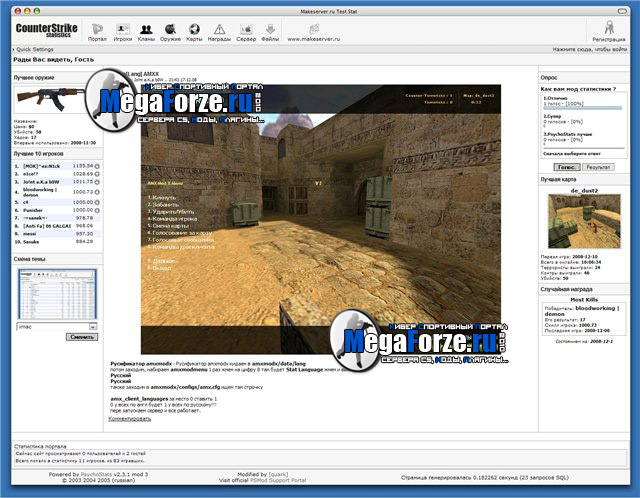Open the [quark] footer link

click(x=278, y=474)
